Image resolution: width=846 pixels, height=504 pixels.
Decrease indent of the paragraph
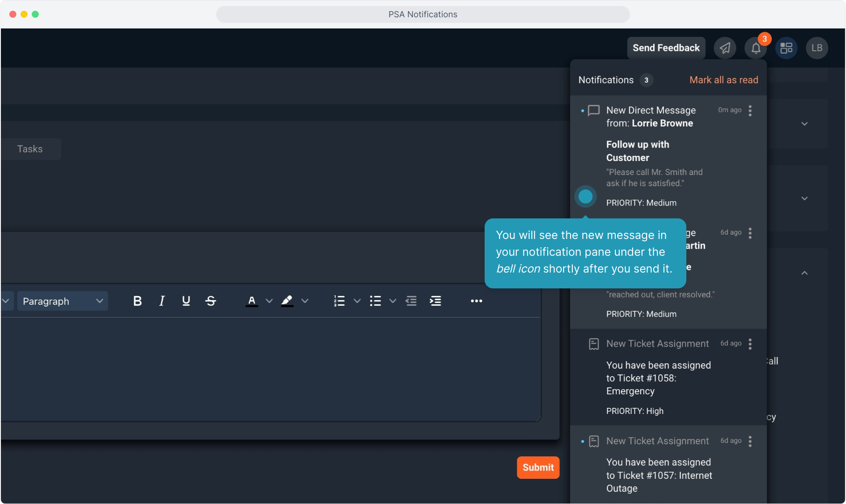[411, 301]
